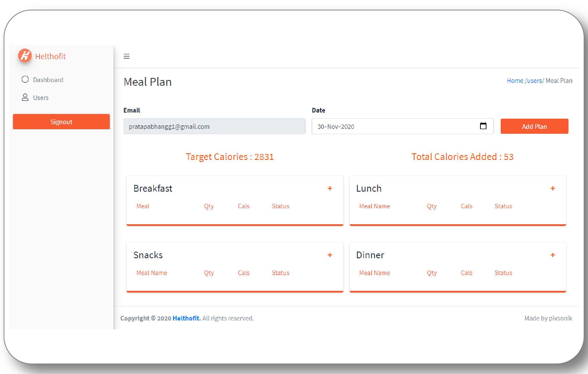
Task: Add a meal to Lunch
Action: coord(553,188)
